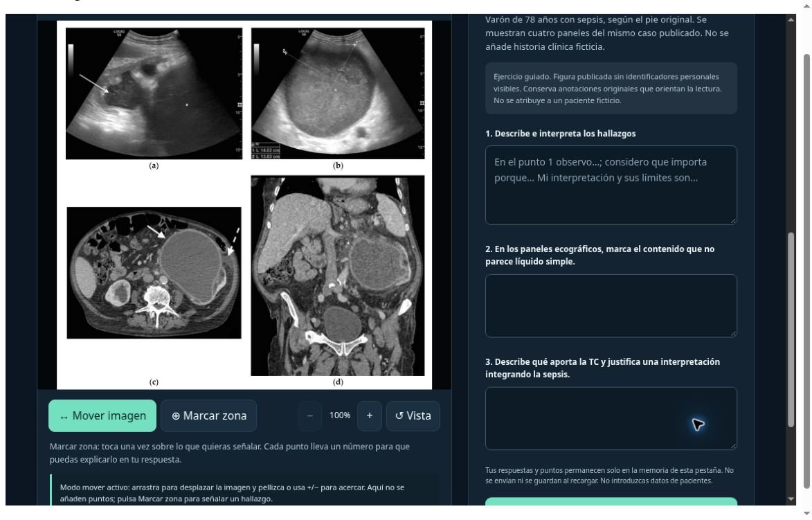The width and height of the screenshot is (812, 520).
Task: Focus the answer field for question 3
Action: (x=611, y=418)
